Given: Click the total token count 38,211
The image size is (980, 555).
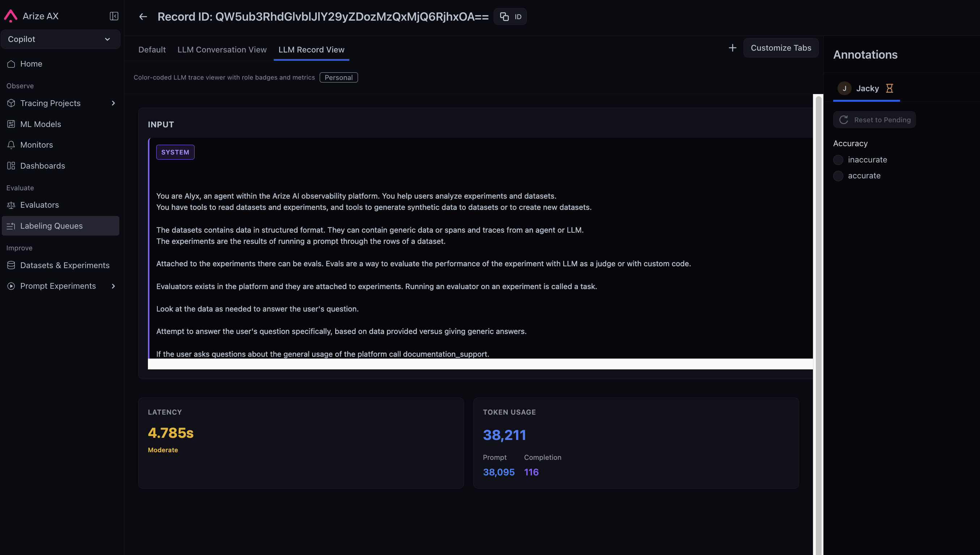Looking at the screenshot, I should tap(504, 435).
